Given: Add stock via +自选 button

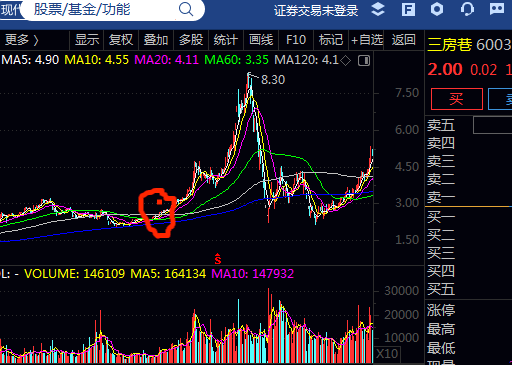Looking at the screenshot, I should [367, 40].
